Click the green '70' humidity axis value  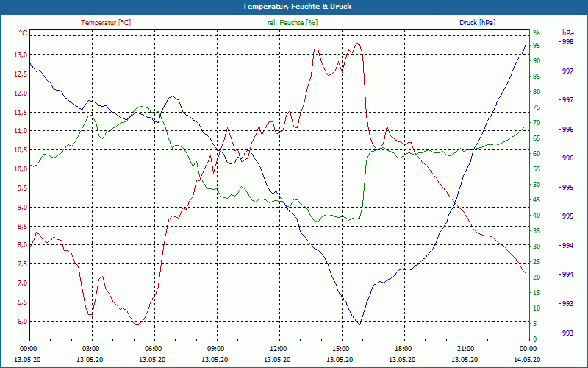click(537, 123)
